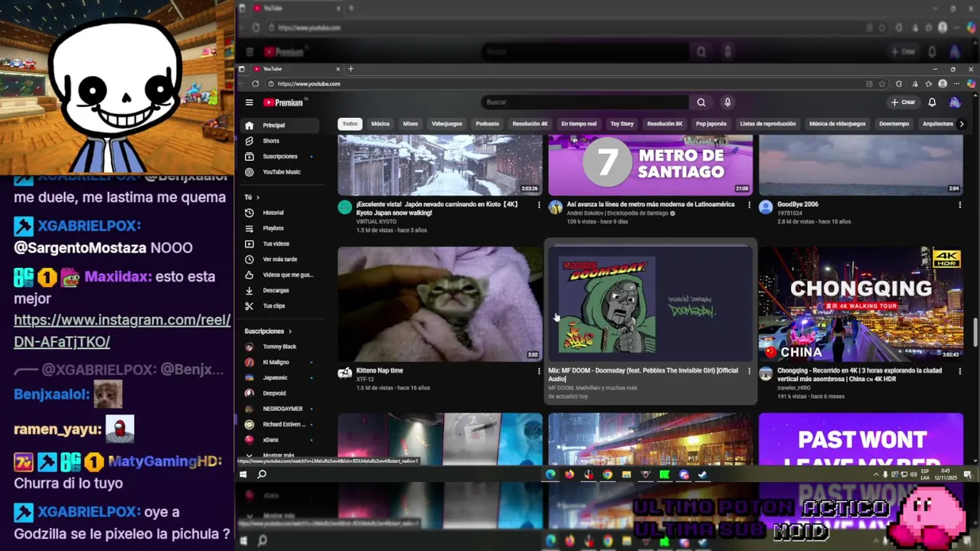This screenshot has height=551, width=980.
Task: Open options menu for GoodBye 2006 video
Action: [x=959, y=205]
